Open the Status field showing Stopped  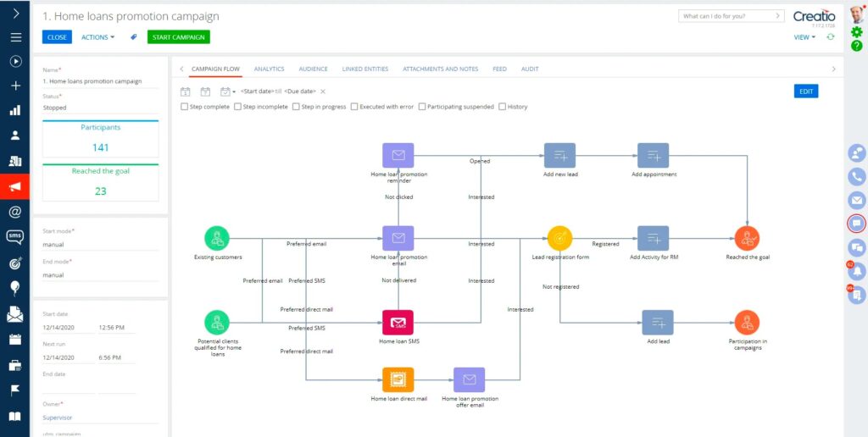(x=101, y=108)
